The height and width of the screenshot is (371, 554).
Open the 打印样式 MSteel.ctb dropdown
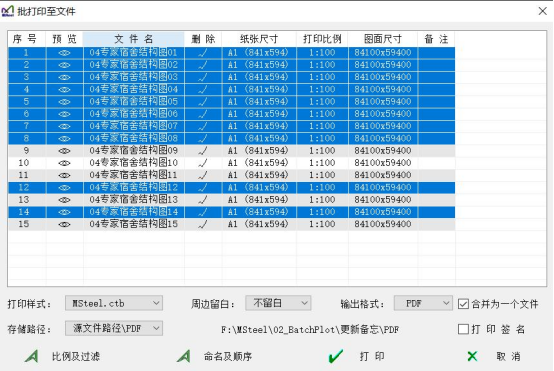click(x=114, y=303)
